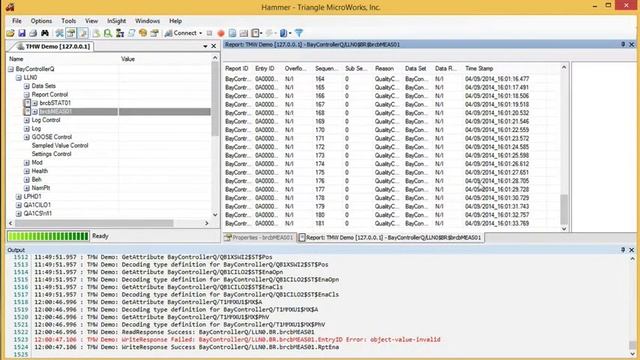The width and height of the screenshot is (640, 360).
Task: Click the Print toolbar icon
Action: click(33, 33)
